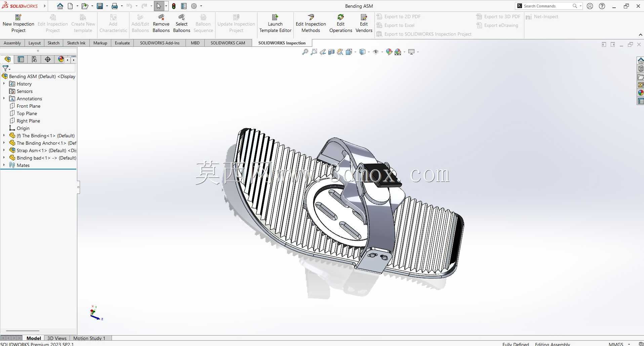
Task: Open the 3D Views tab
Action: (x=57, y=338)
